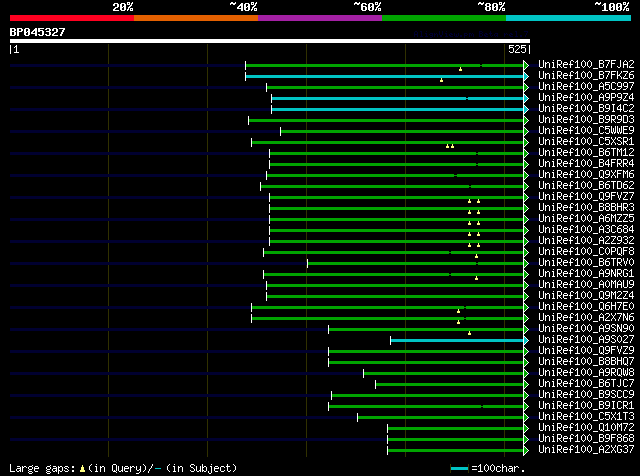Open the UniRef100_A5C997 hit label
The image size is (640, 476).
click(586, 87)
